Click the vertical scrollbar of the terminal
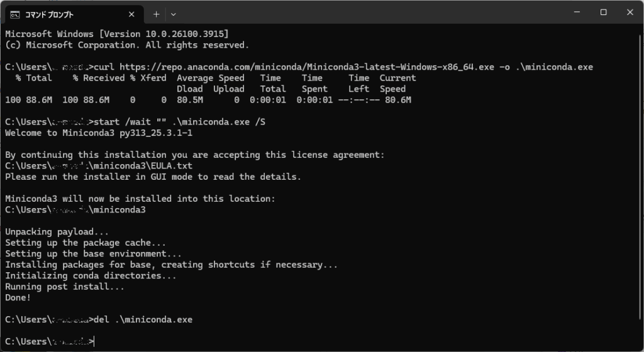 point(641,177)
